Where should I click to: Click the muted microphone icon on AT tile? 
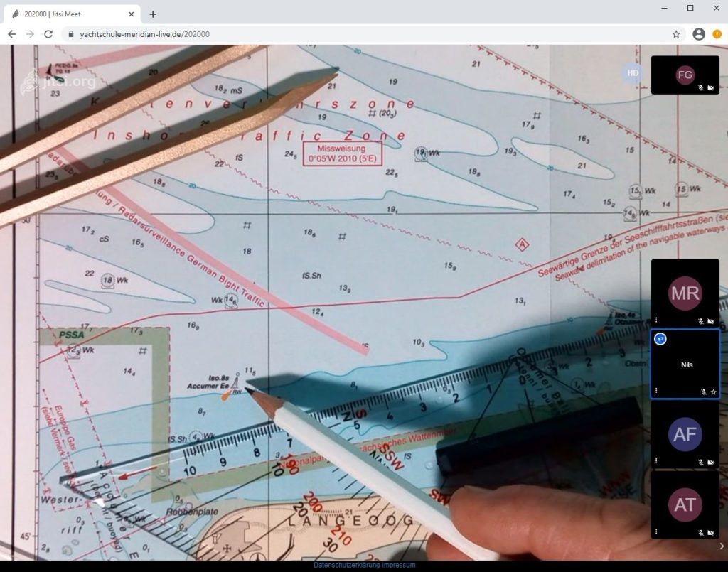(701, 532)
